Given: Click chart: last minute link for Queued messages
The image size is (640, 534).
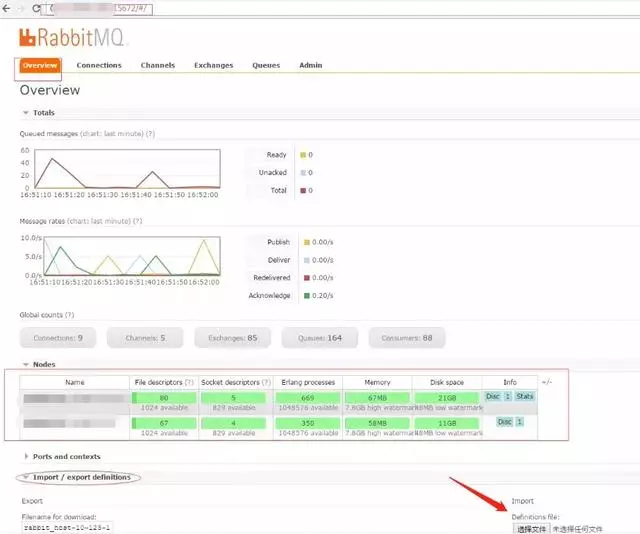Looking at the screenshot, I should 112,134.
